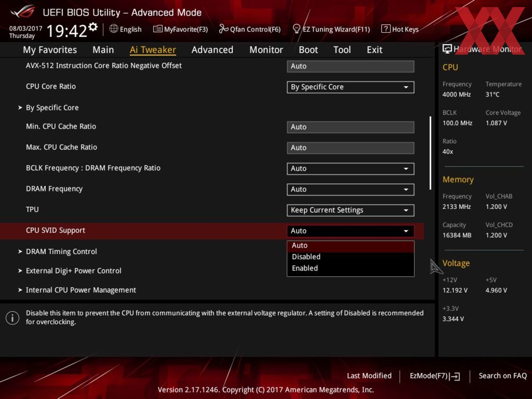Click the 4000 MHz CPU frequency value
Viewport: 532px width, 399px height.
[457, 94]
